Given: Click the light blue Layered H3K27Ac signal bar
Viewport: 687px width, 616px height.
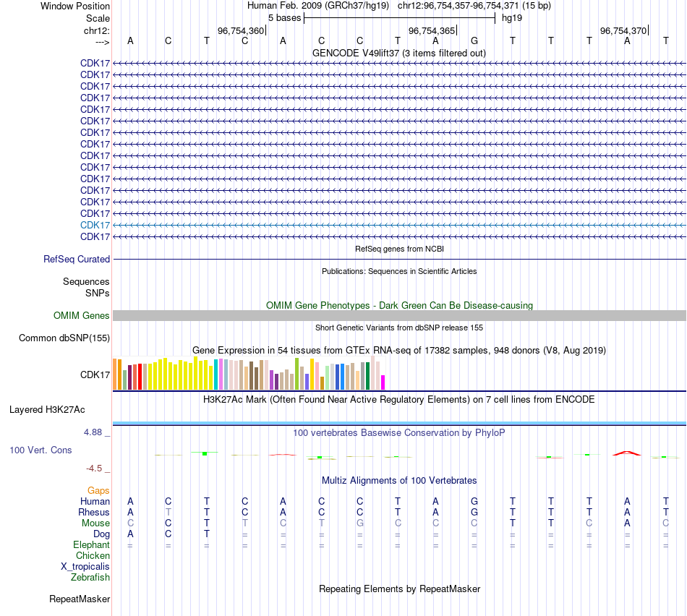Looking at the screenshot, I should [x=399, y=423].
